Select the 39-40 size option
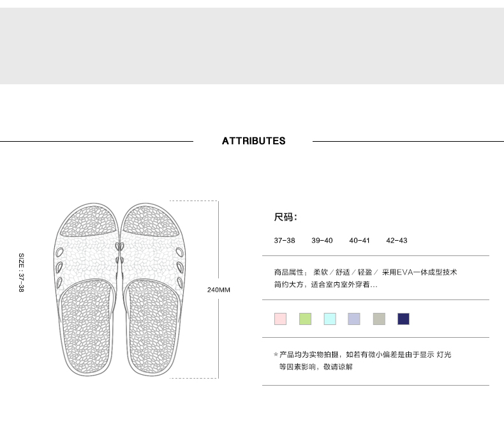This screenshot has width=504, height=431. (x=322, y=241)
